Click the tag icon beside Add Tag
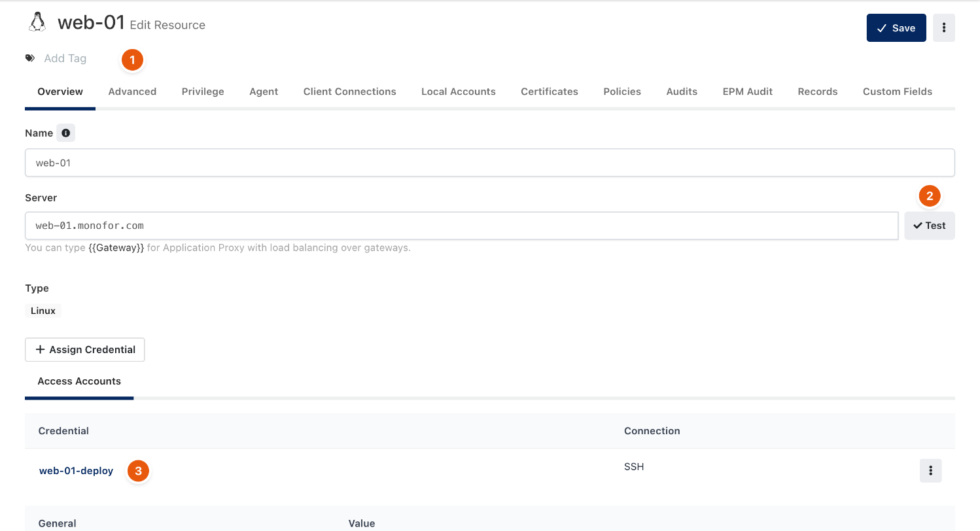 point(30,58)
